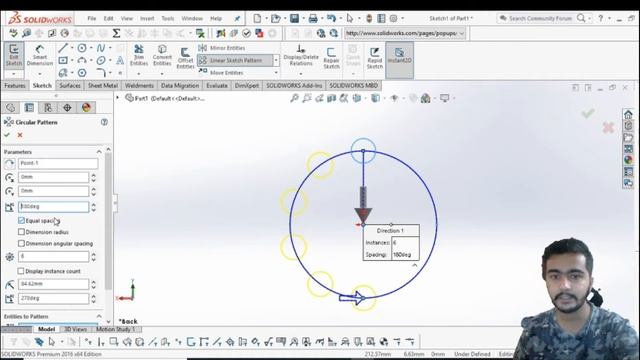The width and height of the screenshot is (640, 360).
Task: Open the PropertyManager tab icon
Action: pyautogui.click(x=29, y=107)
